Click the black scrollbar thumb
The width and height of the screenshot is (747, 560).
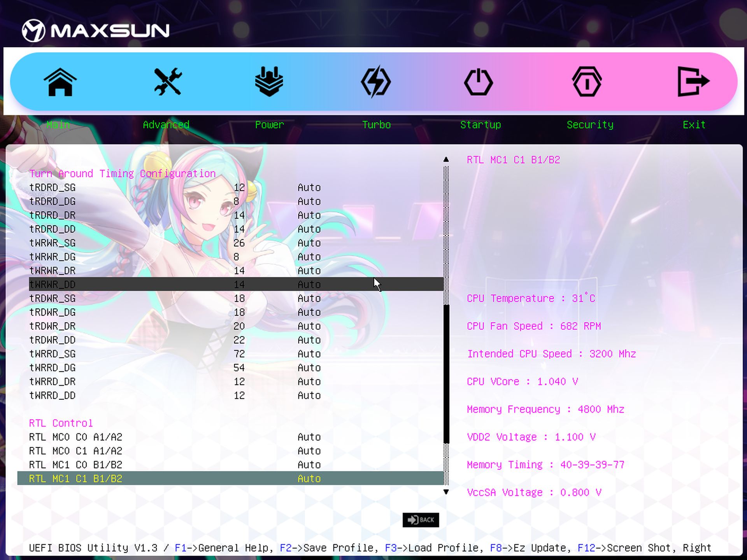(x=446, y=373)
